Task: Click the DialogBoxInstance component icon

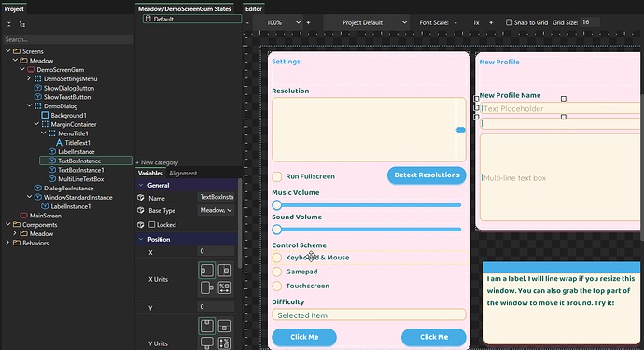Action: point(37,189)
